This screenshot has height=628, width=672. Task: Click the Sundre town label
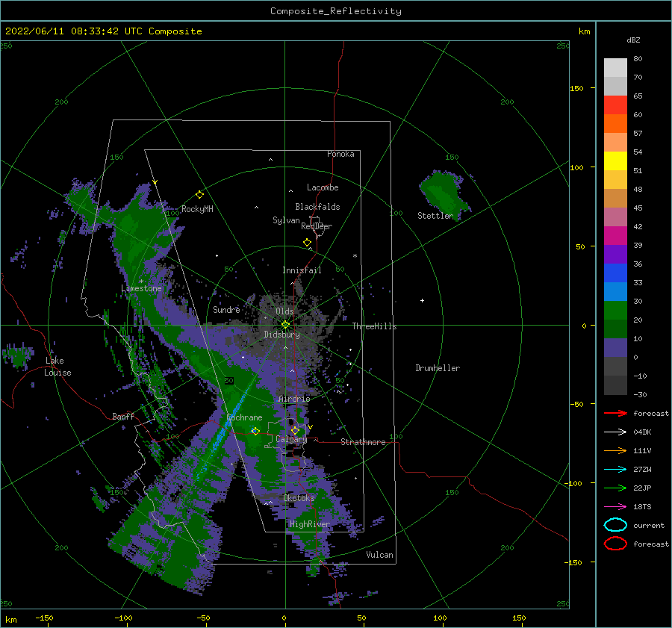[226, 309]
